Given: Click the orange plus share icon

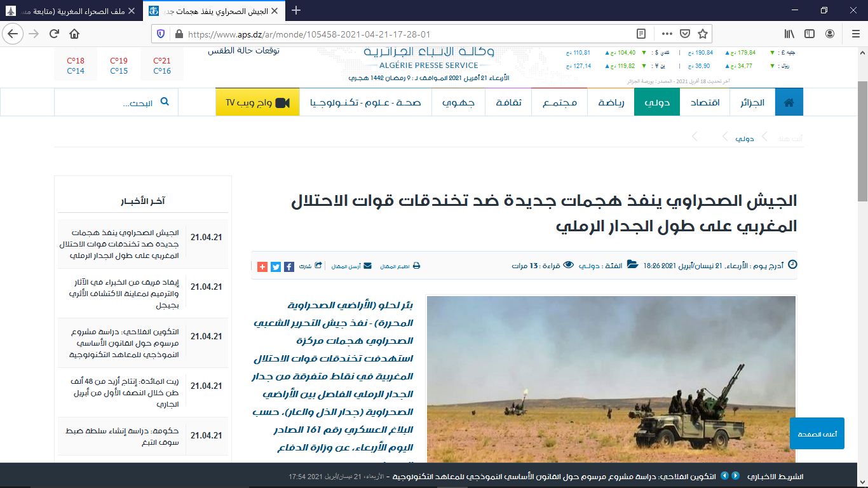Looking at the screenshot, I should tap(262, 267).
